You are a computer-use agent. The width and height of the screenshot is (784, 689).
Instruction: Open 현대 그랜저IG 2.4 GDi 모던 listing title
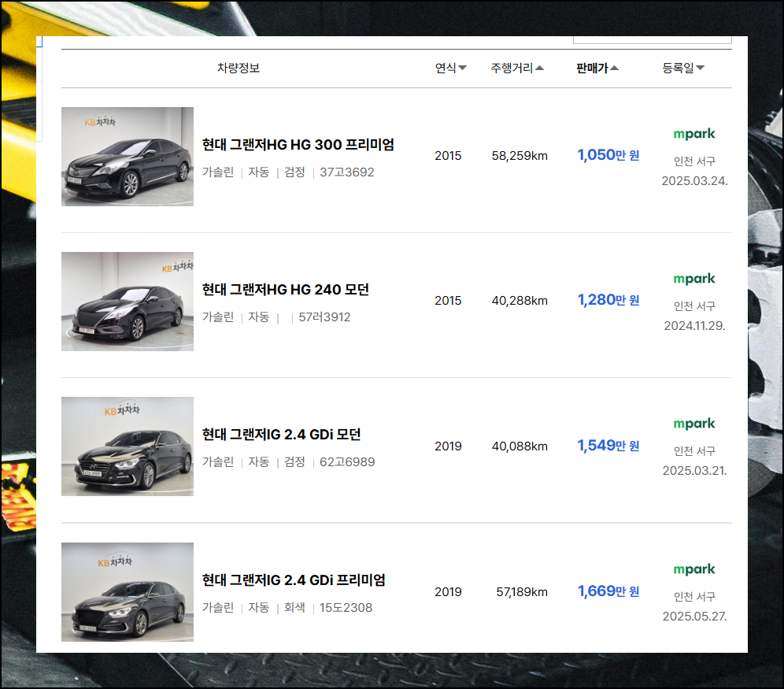[282, 435]
